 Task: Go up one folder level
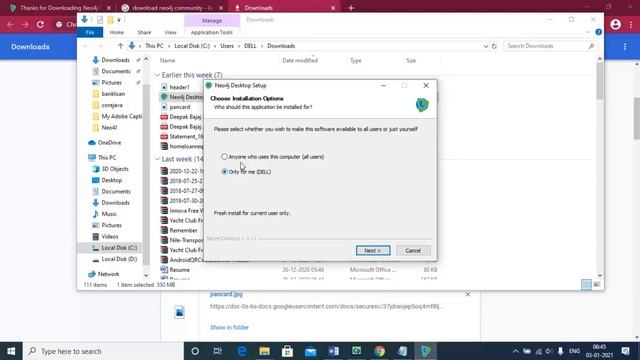click(x=120, y=46)
